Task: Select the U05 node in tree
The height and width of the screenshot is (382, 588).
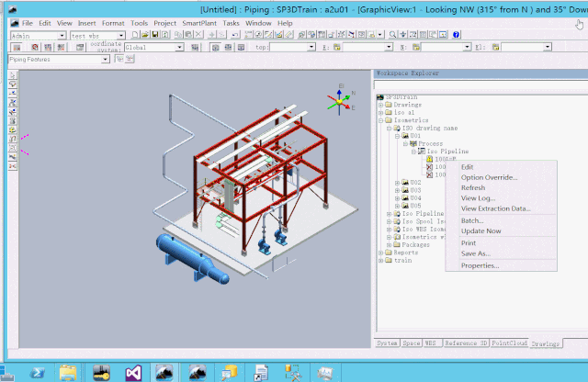Action: [x=415, y=206]
